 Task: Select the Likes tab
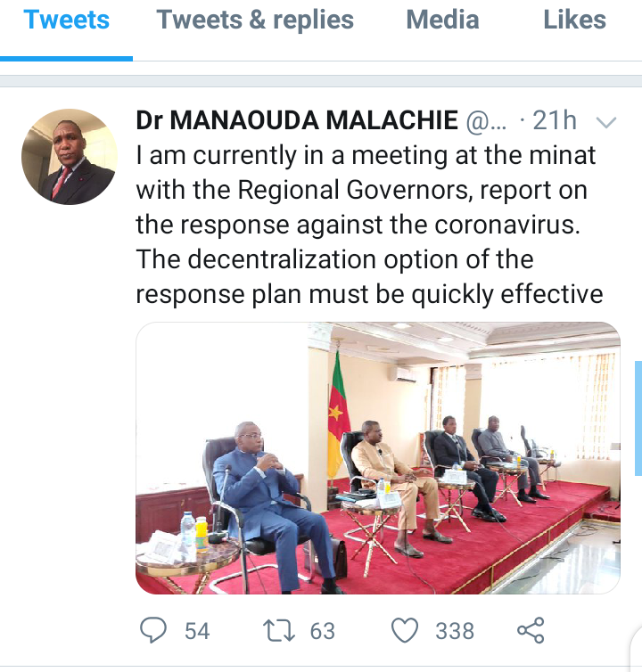574,20
